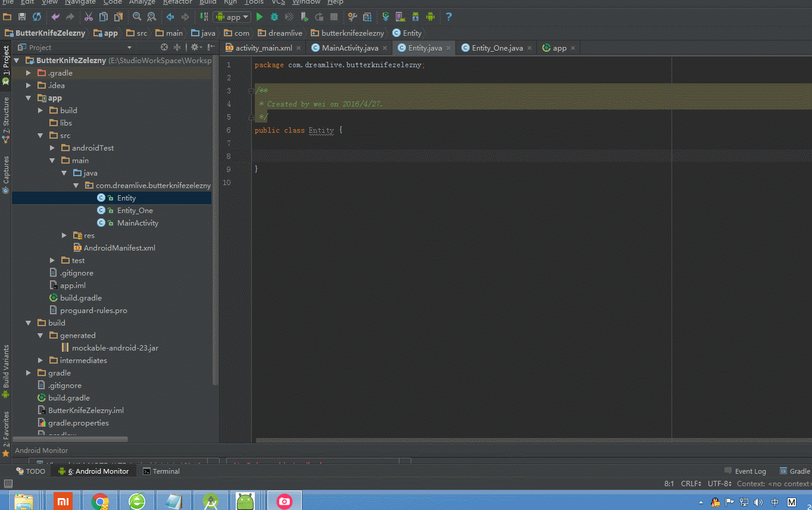Click the Synchronize refresh icon
812x510 pixels.
(x=37, y=17)
